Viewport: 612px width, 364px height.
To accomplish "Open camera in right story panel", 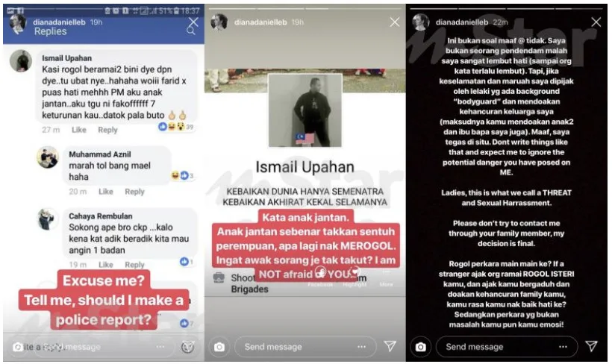I will 420,347.
